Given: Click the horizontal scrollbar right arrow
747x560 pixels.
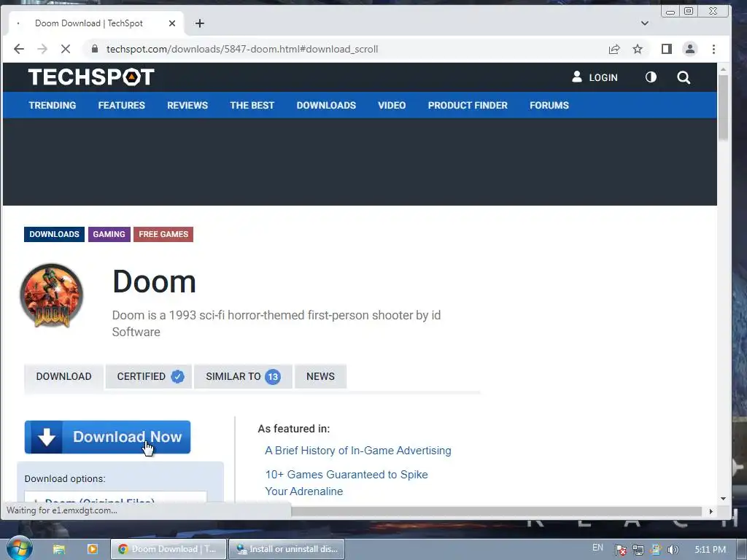Looking at the screenshot, I should 711,511.
